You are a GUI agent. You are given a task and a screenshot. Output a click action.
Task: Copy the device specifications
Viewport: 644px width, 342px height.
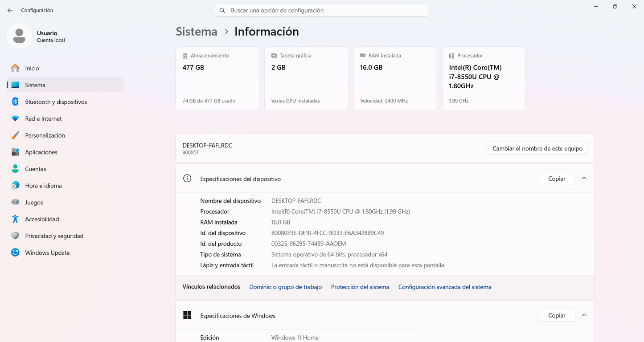[556, 179]
